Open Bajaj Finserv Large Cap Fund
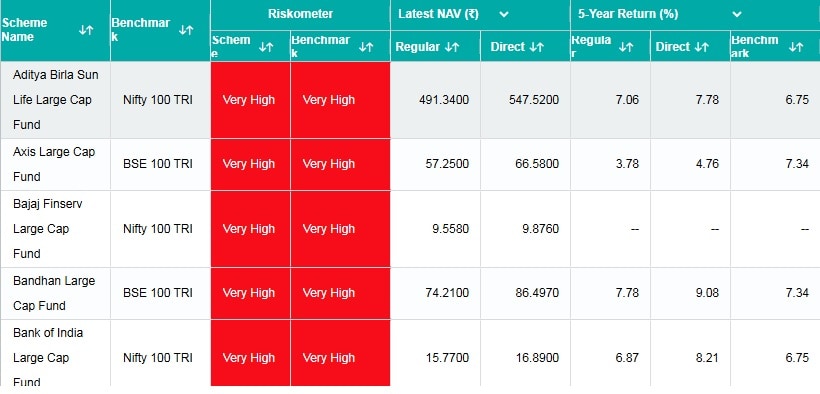This screenshot has width=820, height=394. pos(48,229)
